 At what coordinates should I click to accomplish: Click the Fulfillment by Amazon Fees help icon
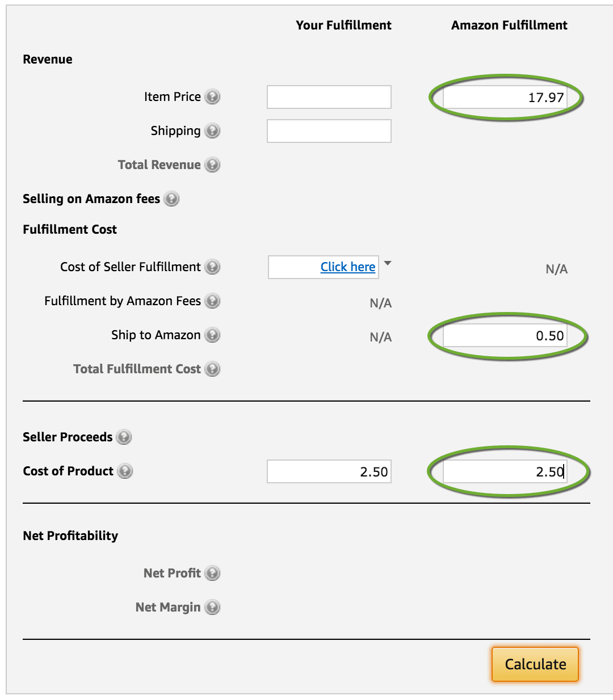tap(212, 301)
